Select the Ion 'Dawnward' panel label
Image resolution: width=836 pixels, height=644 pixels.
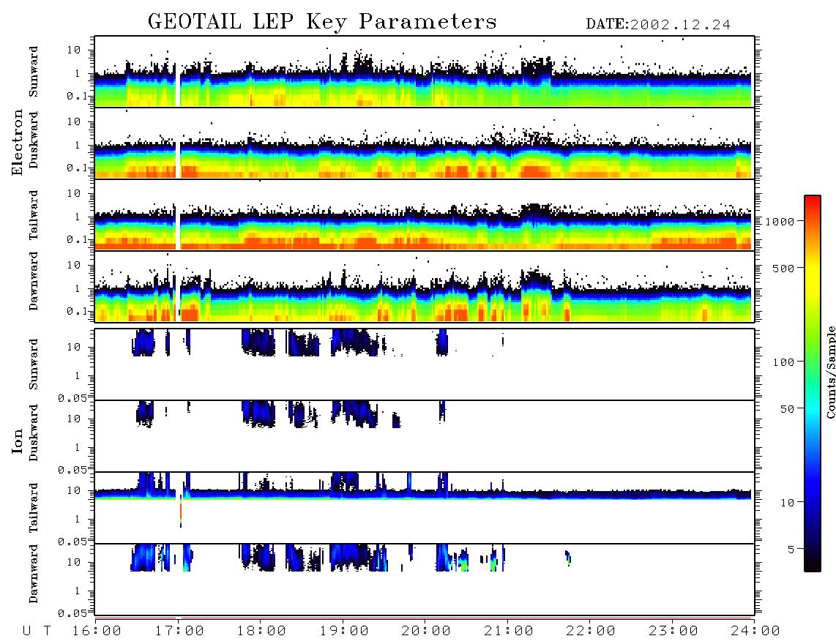coord(34,574)
